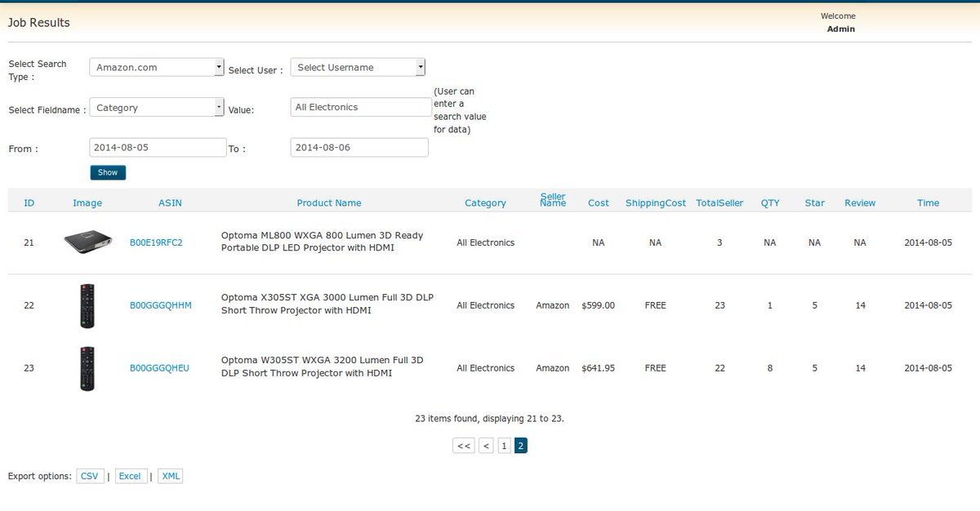
Task: Sort by the Review column header
Action: (860, 202)
